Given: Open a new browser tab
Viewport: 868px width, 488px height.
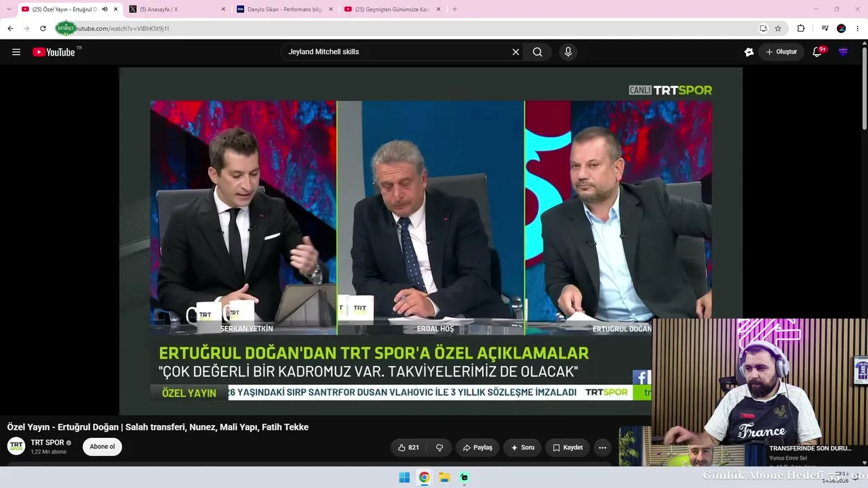Looking at the screenshot, I should click(x=454, y=9).
